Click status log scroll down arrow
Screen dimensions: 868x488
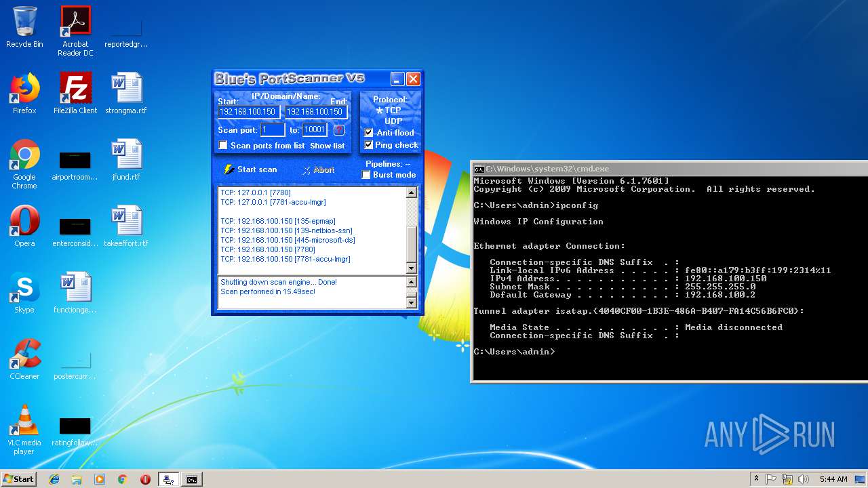pos(411,302)
